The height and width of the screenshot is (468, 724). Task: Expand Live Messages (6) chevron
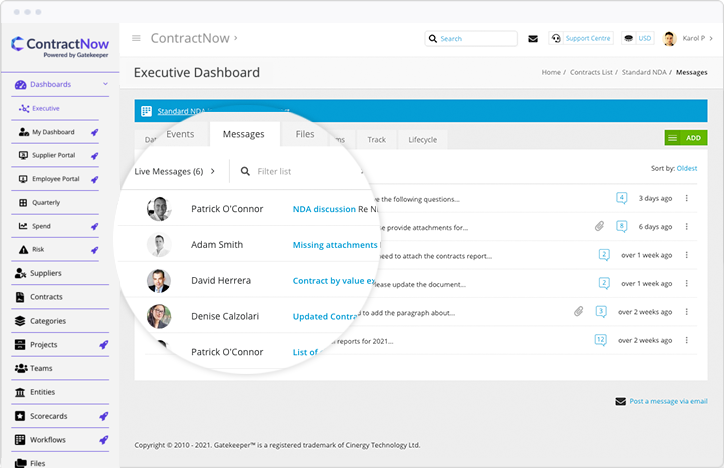(x=212, y=171)
